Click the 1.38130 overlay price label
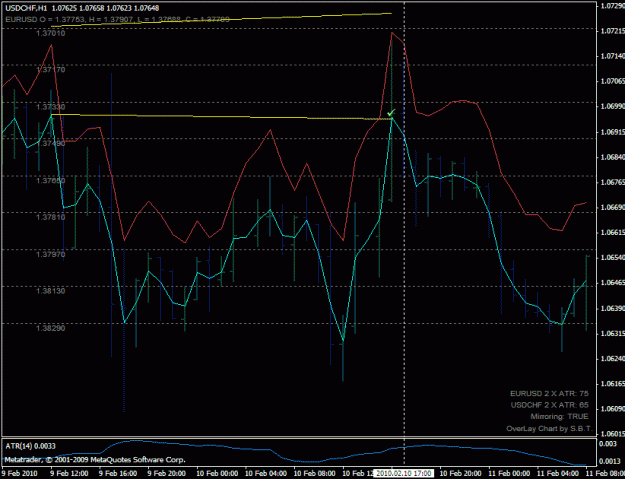The image size is (625, 479). tap(51, 291)
